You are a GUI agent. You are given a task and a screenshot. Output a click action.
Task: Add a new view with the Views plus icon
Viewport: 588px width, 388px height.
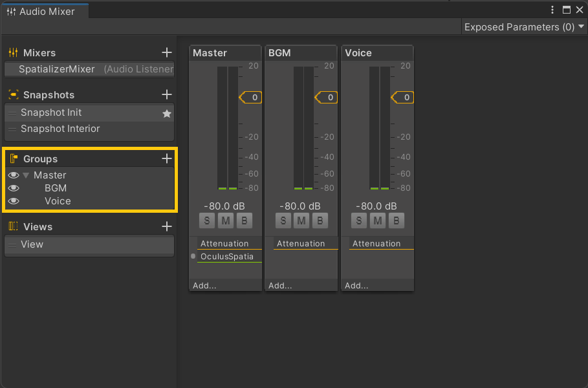166,226
